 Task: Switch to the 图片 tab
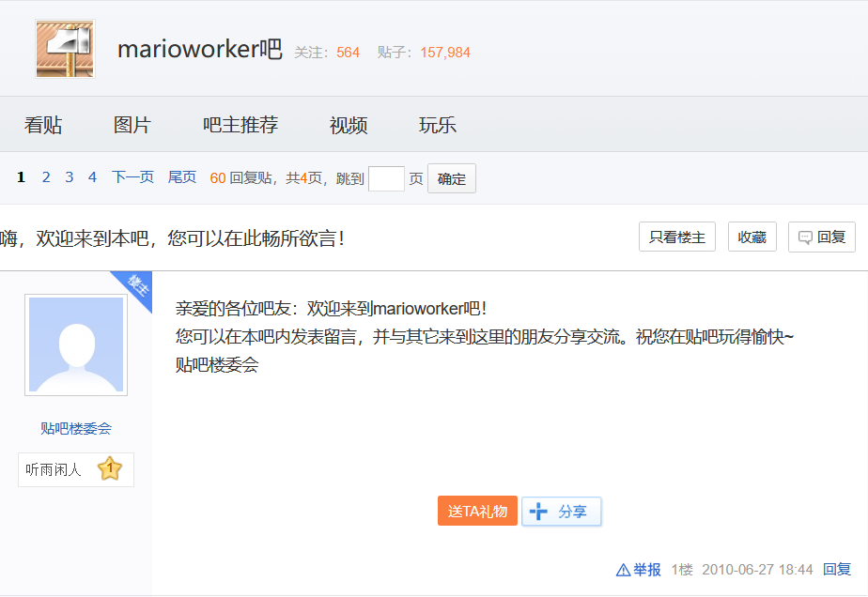pos(132,124)
